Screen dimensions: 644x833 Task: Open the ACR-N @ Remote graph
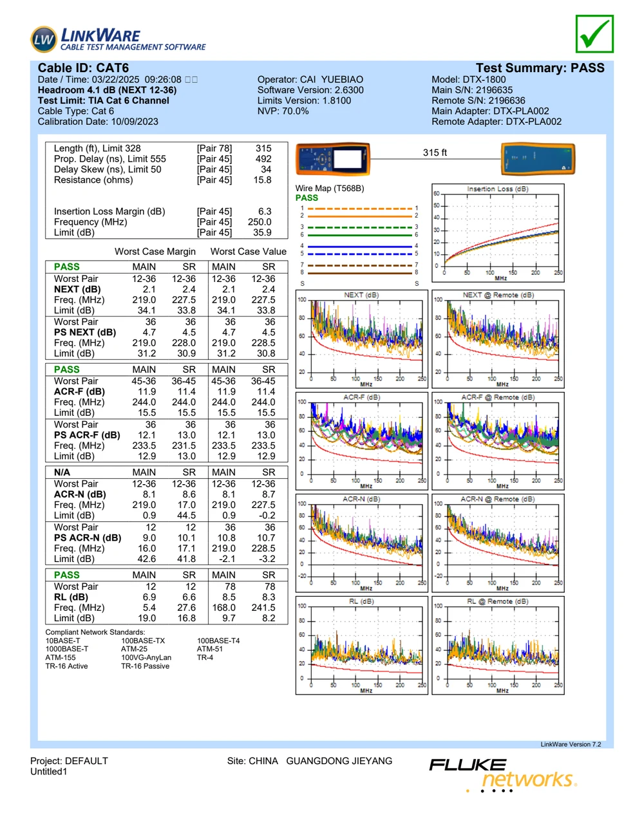(x=498, y=543)
